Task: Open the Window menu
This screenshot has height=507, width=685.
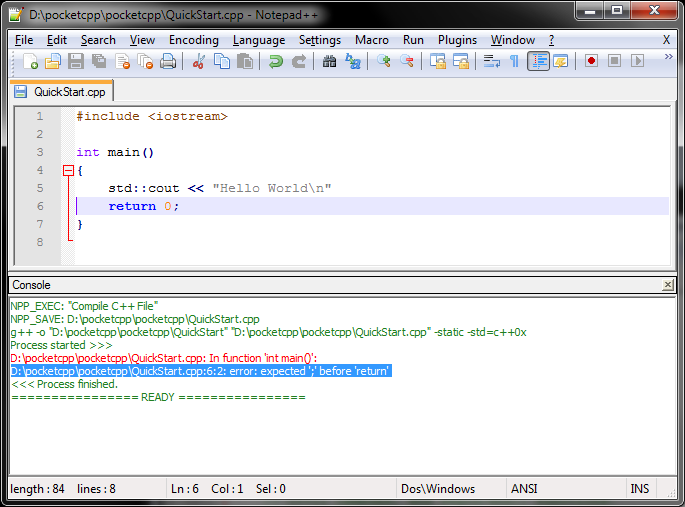Action: (513, 40)
